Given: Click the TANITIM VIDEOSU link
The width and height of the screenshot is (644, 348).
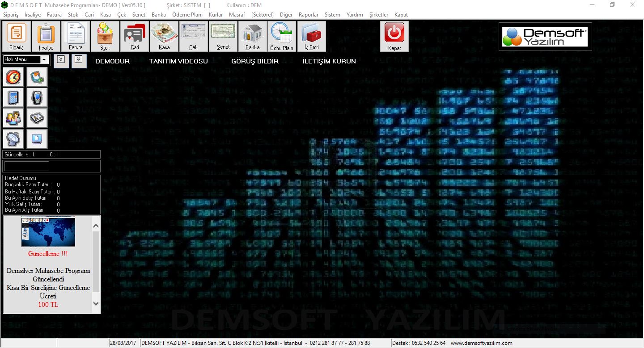Looking at the screenshot, I should [x=178, y=61].
